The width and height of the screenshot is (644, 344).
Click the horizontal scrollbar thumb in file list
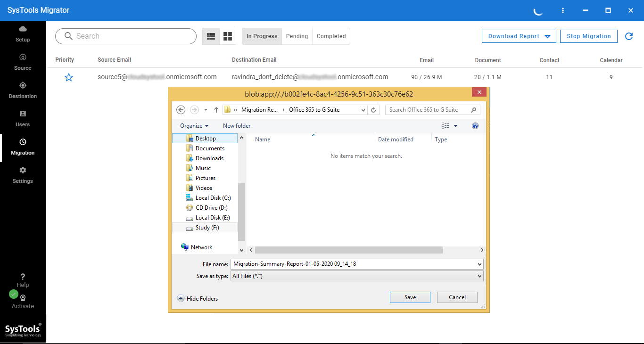click(349, 250)
